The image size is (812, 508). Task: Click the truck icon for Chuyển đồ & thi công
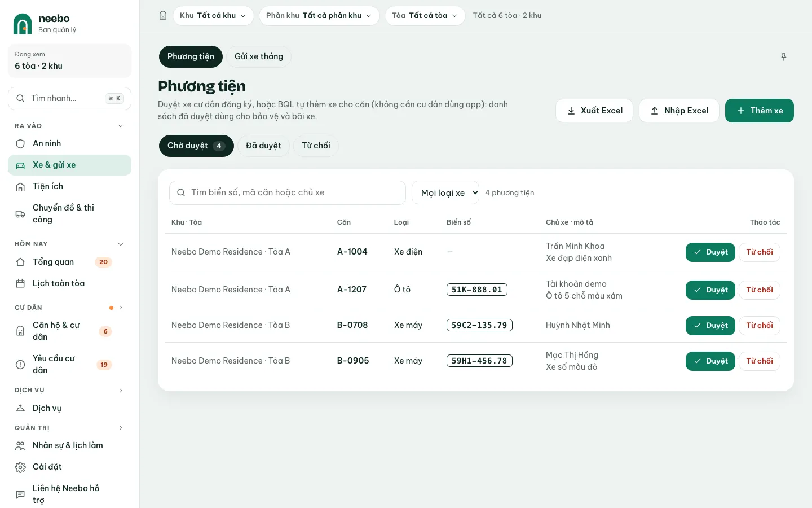coord(20,214)
